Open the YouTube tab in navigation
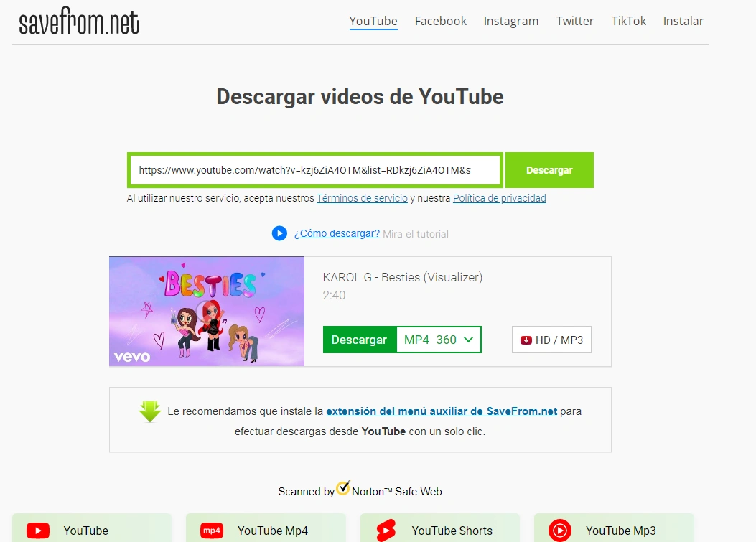The width and height of the screenshot is (756, 542). tap(373, 21)
